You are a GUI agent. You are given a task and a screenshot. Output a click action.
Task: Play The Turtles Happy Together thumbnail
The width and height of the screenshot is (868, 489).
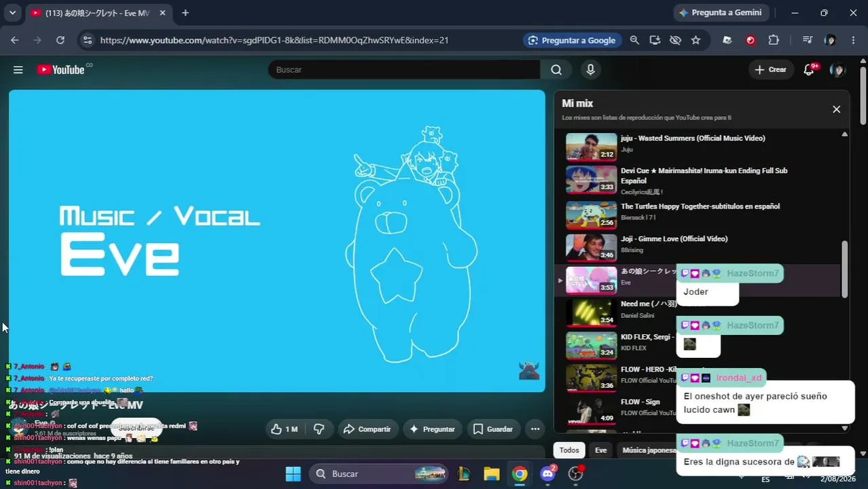pos(592,215)
